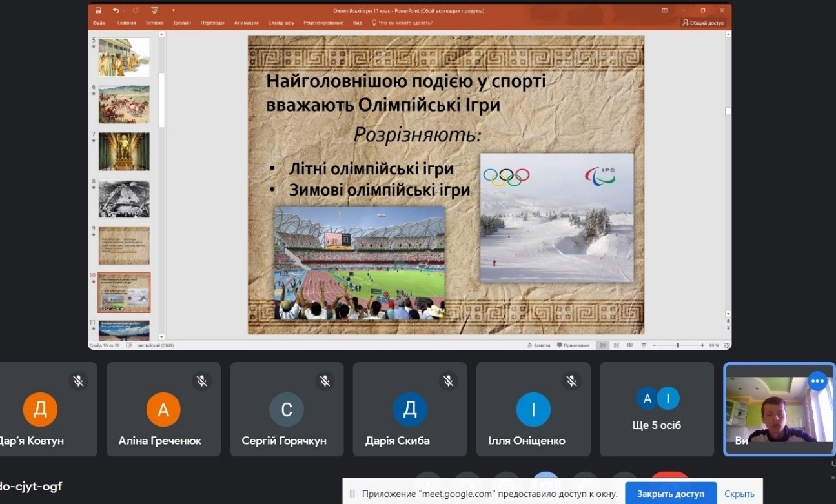Open three-dot options on your video tile

[x=817, y=381]
